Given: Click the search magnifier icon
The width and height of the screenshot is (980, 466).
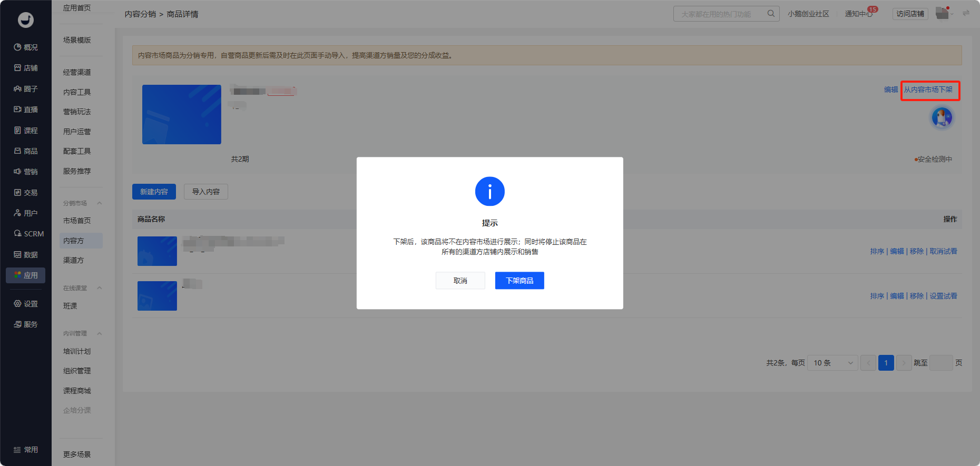Looking at the screenshot, I should (x=771, y=14).
